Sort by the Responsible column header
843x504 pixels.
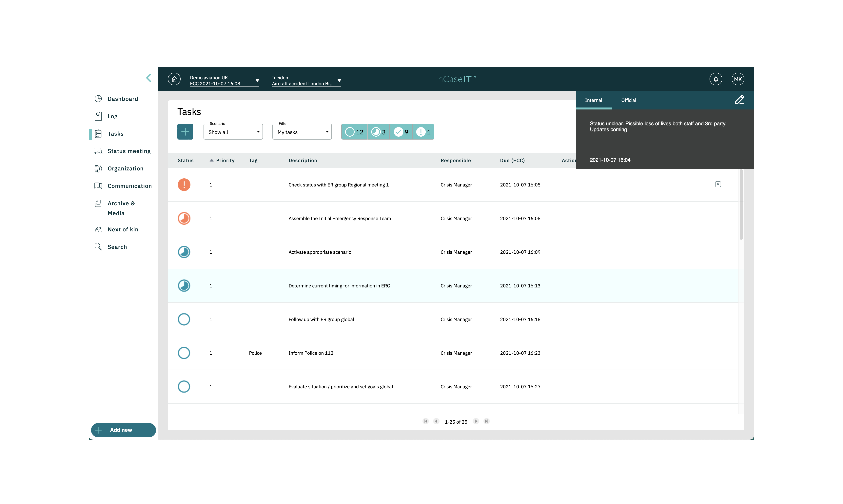pyautogui.click(x=456, y=161)
